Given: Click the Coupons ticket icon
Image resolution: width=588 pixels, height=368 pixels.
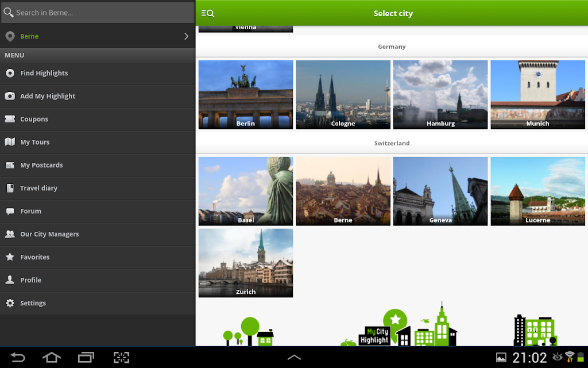Looking at the screenshot, I should (x=10, y=119).
